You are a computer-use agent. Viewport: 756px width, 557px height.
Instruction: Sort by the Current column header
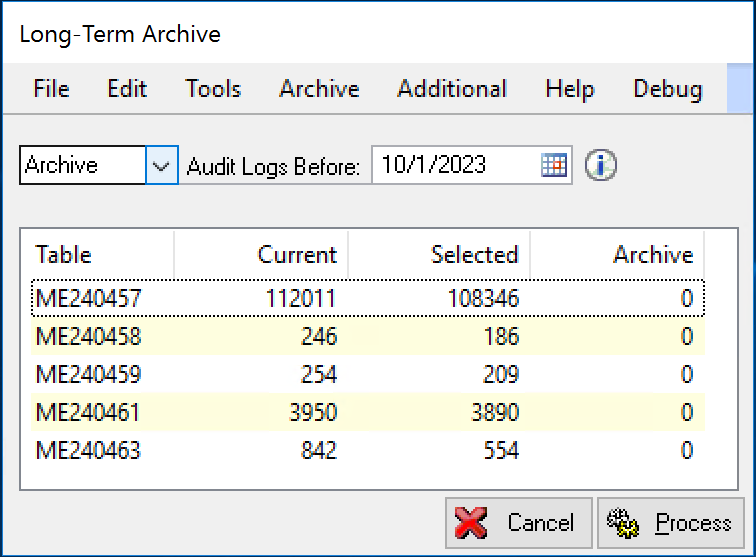coord(262,255)
